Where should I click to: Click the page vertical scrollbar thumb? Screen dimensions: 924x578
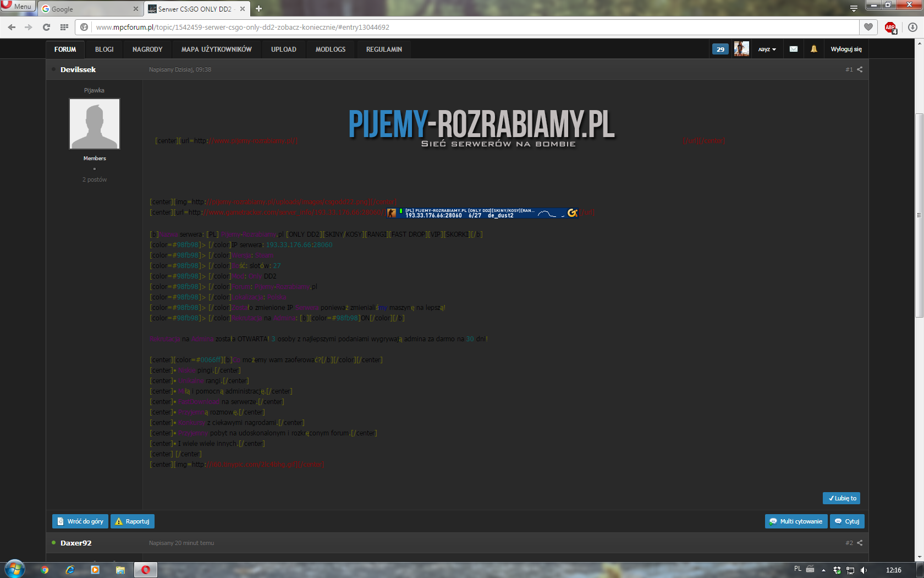[x=919, y=215]
